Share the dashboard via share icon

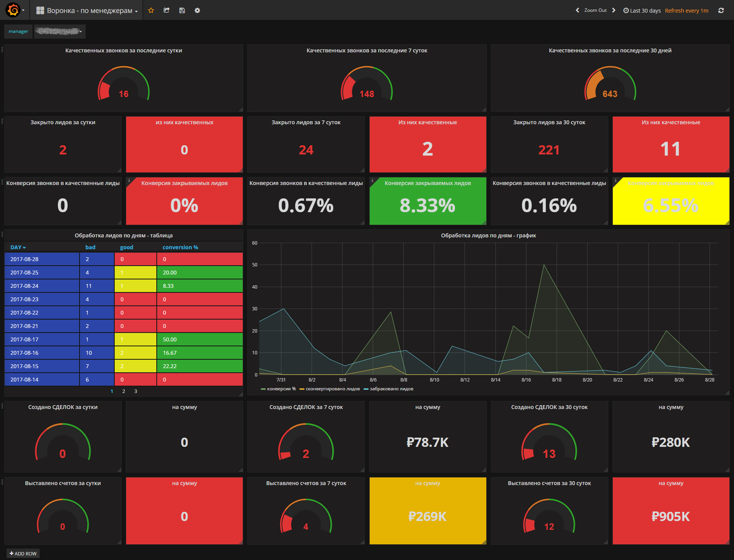pyautogui.click(x=166, y=10)
